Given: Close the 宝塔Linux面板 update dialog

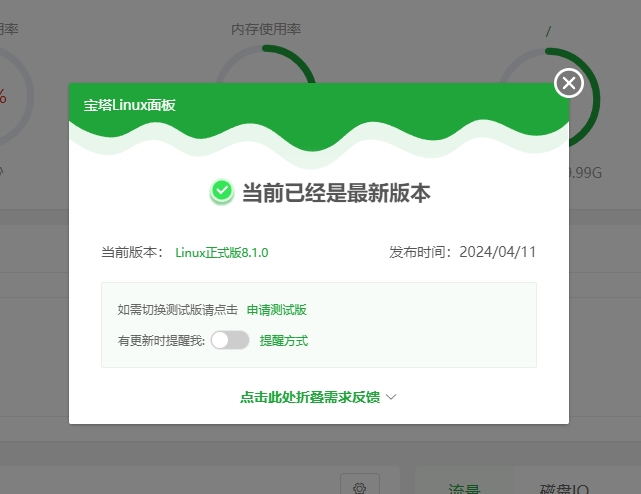Looking at the screenshot, I should tap(569, 83).
